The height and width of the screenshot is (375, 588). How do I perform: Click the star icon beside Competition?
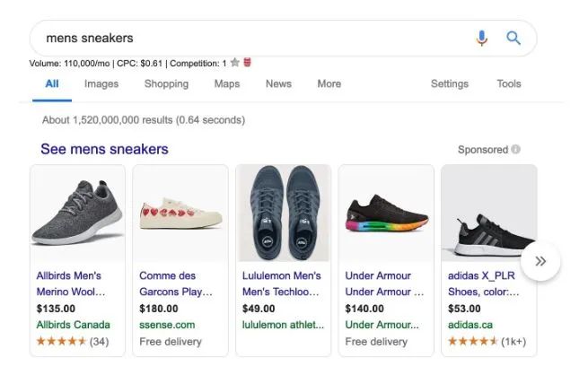coord(235,63)
